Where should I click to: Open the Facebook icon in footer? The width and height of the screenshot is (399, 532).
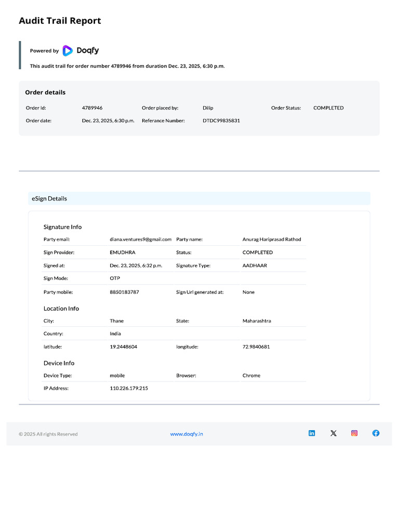coord(376,433)
